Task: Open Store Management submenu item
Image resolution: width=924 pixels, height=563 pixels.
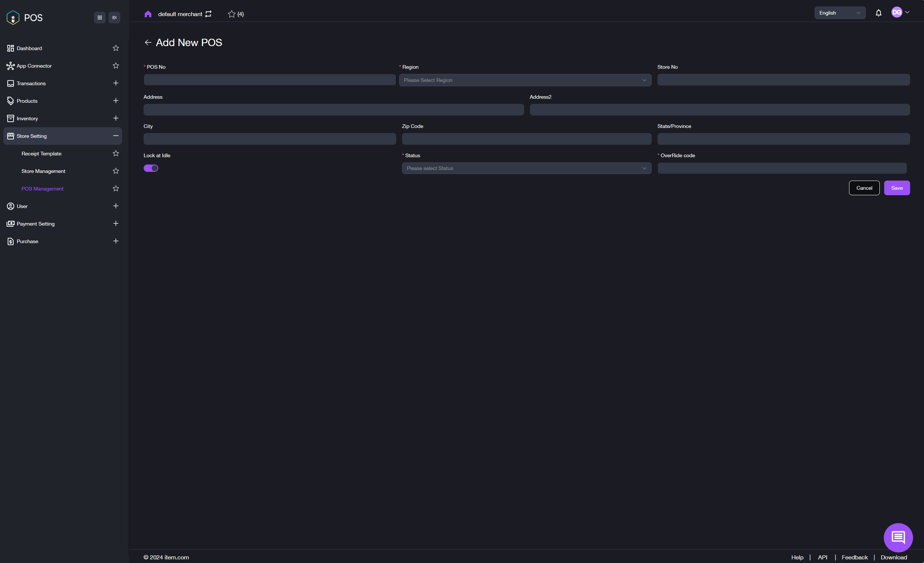Action: [x=43, y=171]
